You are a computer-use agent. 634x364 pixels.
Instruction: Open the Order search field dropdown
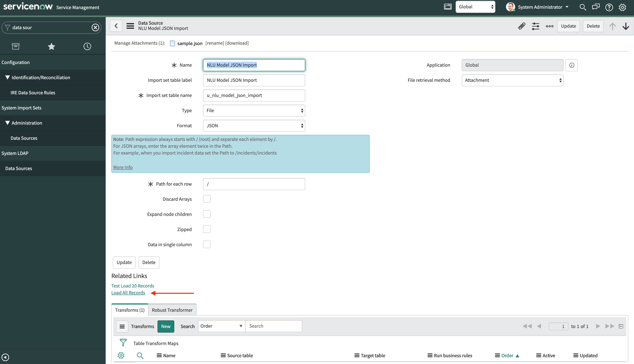click(x=222, y=326)
